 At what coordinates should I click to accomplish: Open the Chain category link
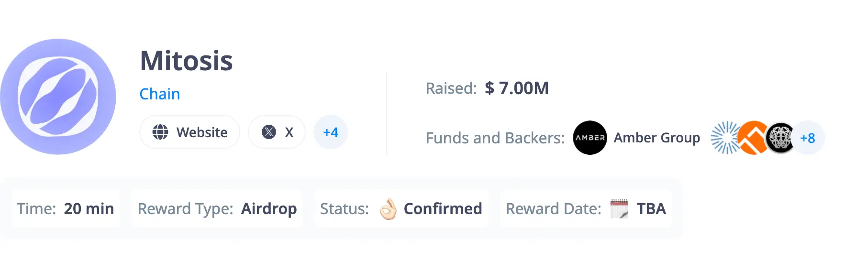pos(160,94)
